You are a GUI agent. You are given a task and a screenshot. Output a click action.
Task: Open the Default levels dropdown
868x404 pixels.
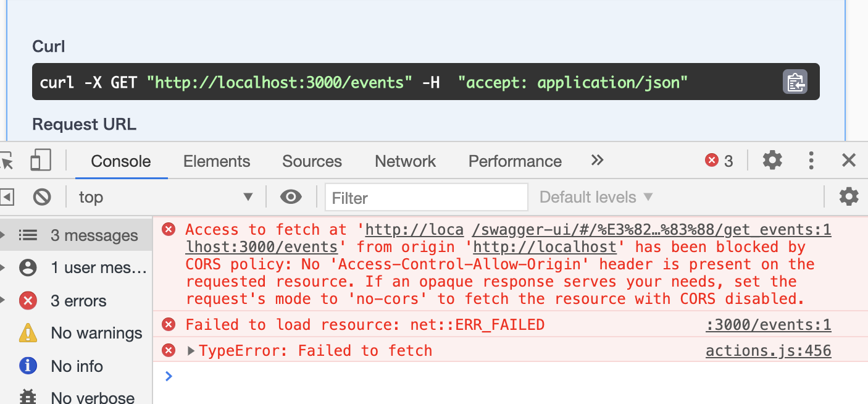click(x=596, y=198)
